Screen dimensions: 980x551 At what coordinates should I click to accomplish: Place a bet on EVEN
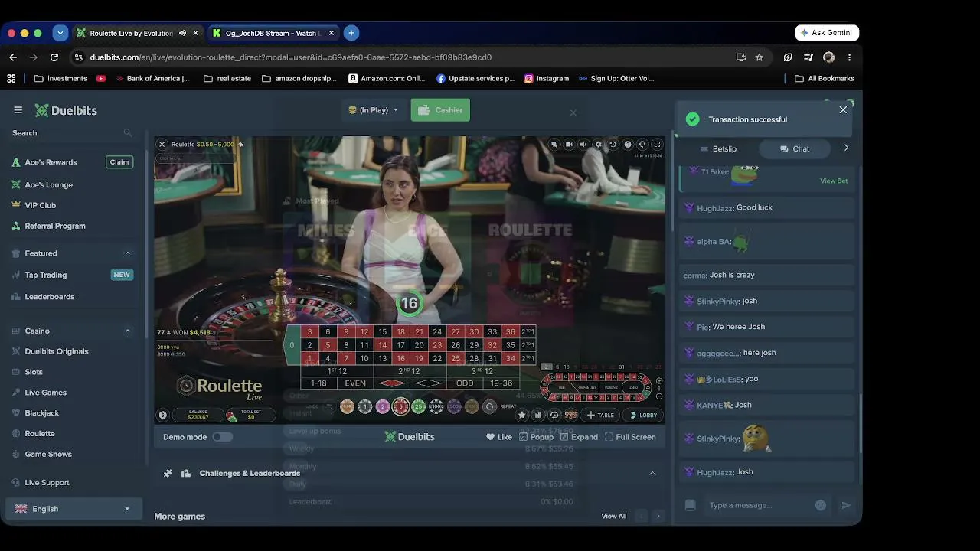click(x=355, y=383)
